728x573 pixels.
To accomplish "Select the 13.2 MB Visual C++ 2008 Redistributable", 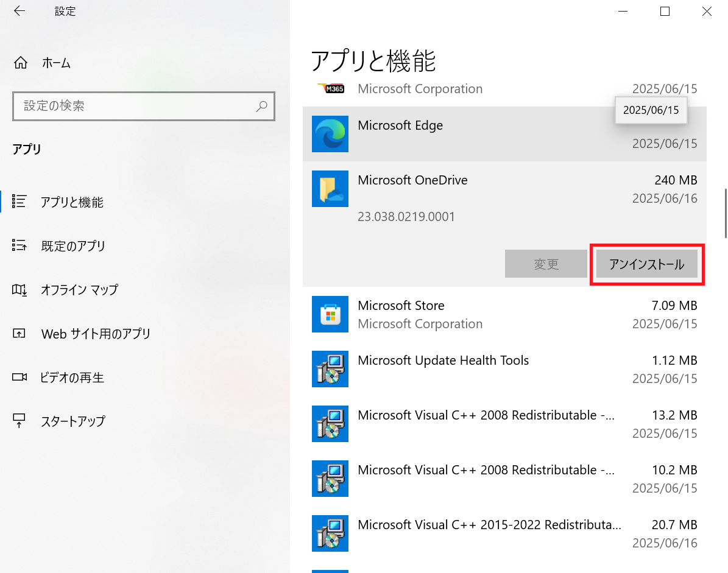I will click(x=504, y=424).
